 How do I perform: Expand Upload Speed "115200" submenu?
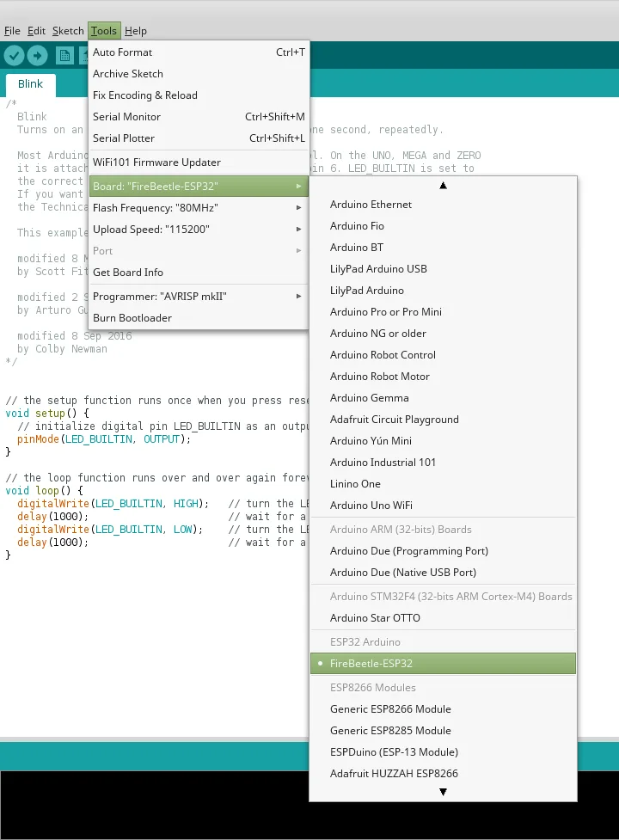point(199,230)
